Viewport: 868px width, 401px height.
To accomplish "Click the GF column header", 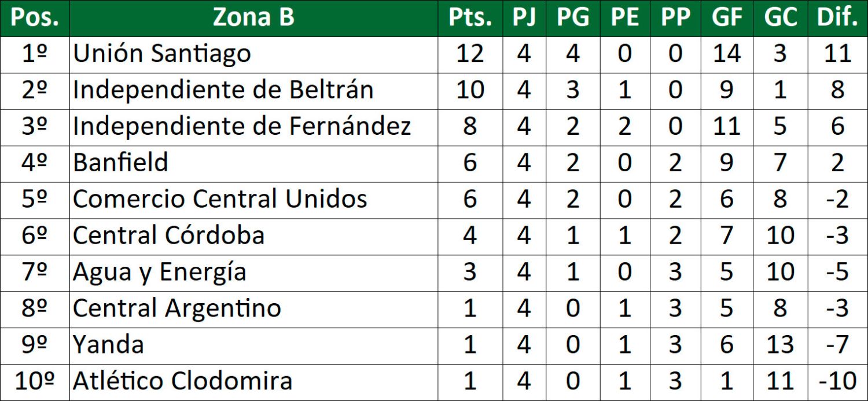I will (x=727, y=18).
